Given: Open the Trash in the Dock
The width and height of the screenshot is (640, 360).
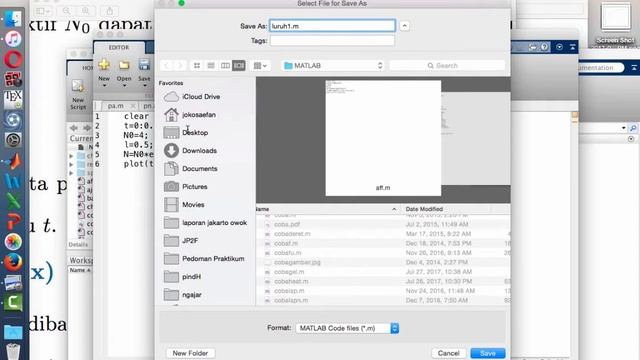Looking at the screenshot, I should click(x=13, y=351).
